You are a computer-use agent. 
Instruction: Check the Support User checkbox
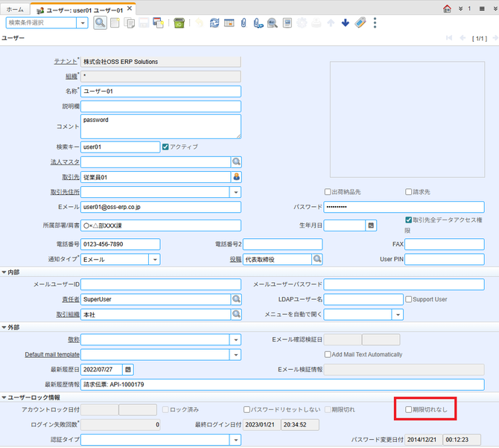tap(408, 299)
